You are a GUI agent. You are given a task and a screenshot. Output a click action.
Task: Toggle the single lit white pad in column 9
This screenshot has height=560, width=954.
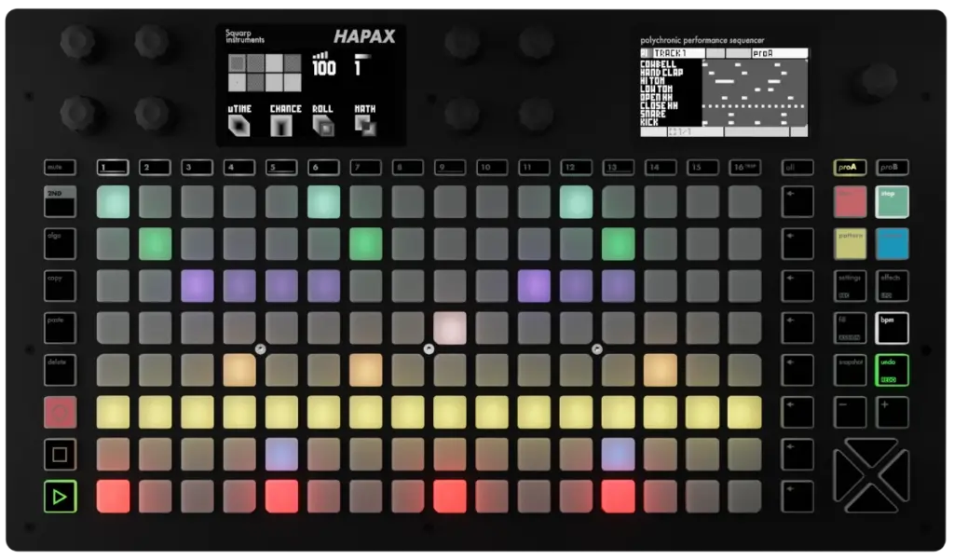pos(450,328)
